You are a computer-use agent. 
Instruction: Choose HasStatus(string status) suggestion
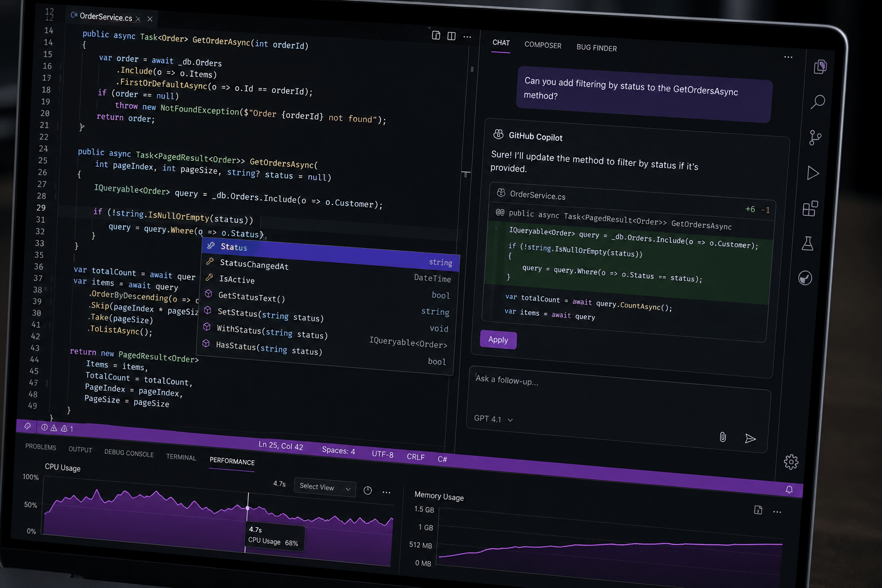pyautogui.click(x=324, y=353)
